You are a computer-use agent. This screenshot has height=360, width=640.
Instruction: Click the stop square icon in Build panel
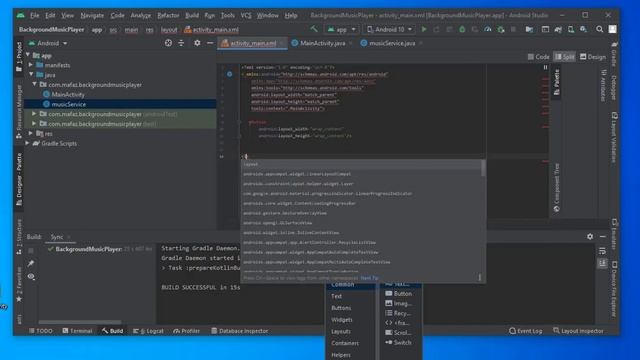click(31, 251)
